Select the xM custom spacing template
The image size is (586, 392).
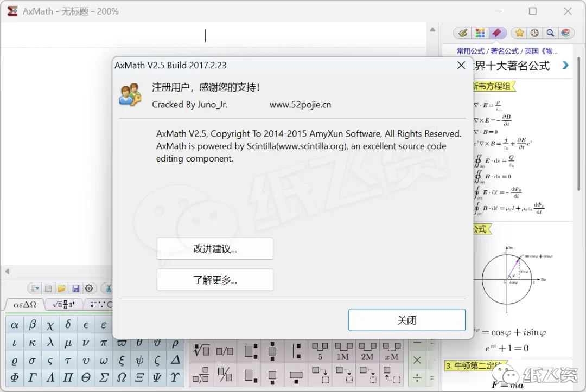[391, 351]
